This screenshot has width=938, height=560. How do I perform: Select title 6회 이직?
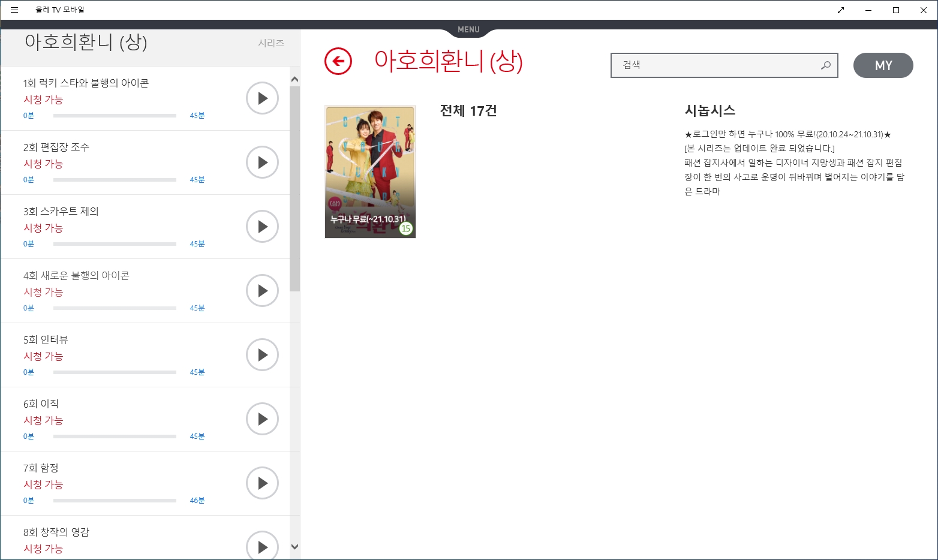pyautogui.click(x=41, y=404)
